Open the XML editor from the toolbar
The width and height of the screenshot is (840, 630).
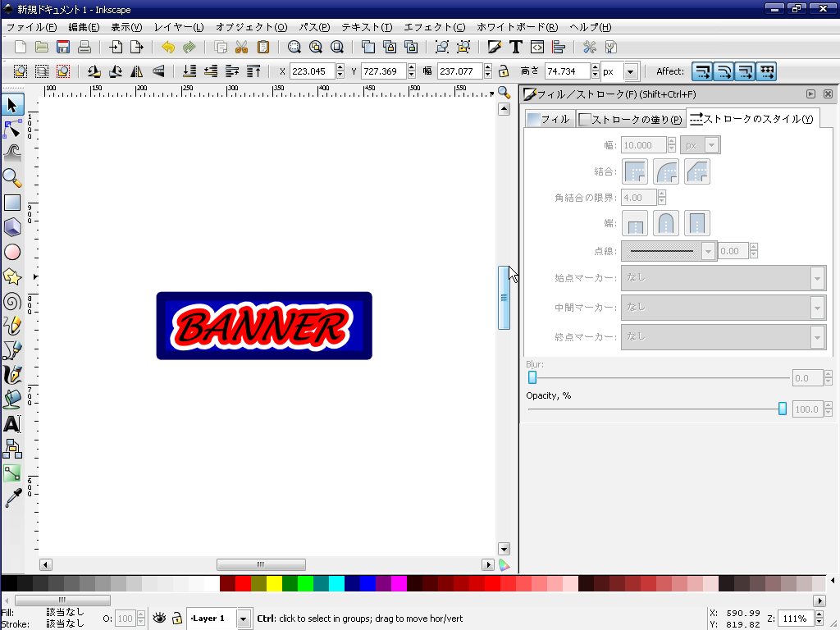[x=537, y=47]
